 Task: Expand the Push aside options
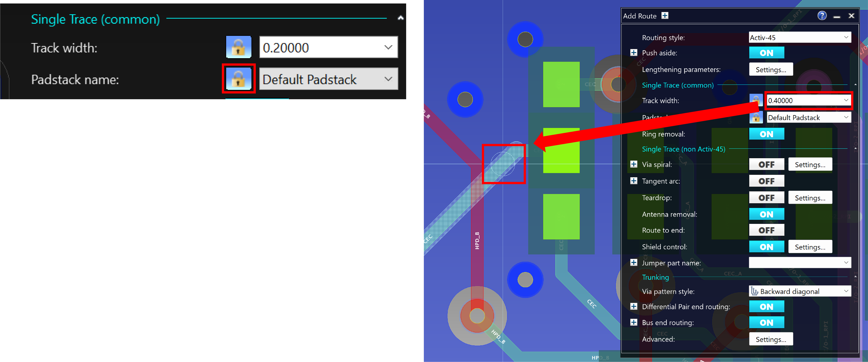click(x=634, y=53)
